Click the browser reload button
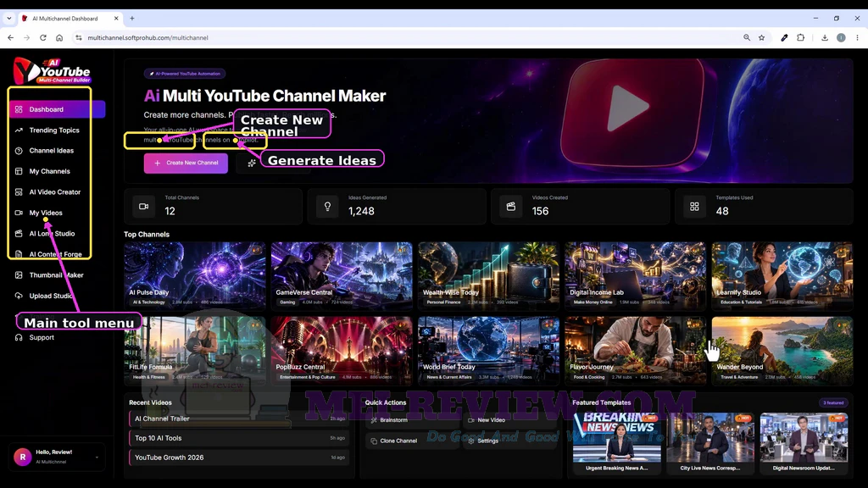This screenshot has width=868, height=488. click(x=42, y=37)
